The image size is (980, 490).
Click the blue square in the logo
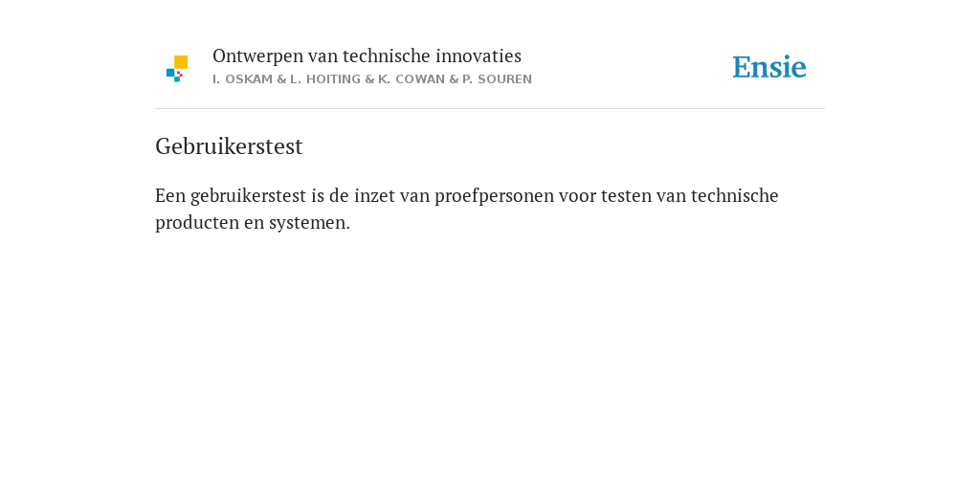coord(170,73)
